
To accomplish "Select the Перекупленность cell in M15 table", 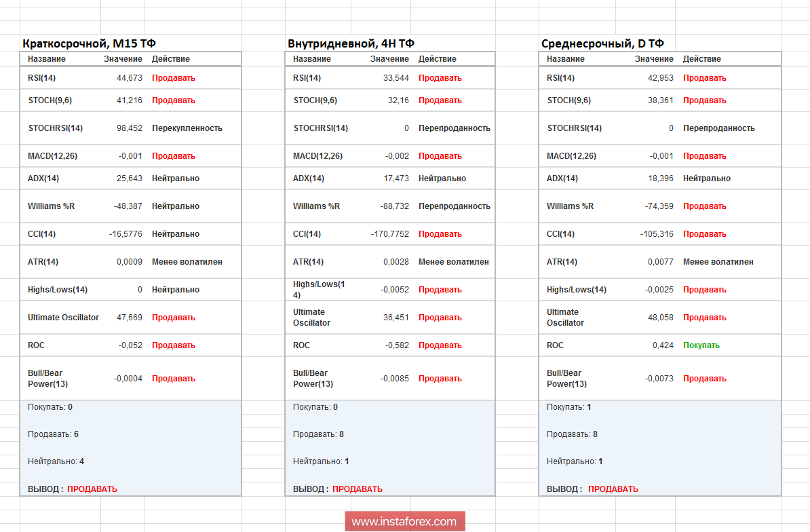I will click(187, 128).
